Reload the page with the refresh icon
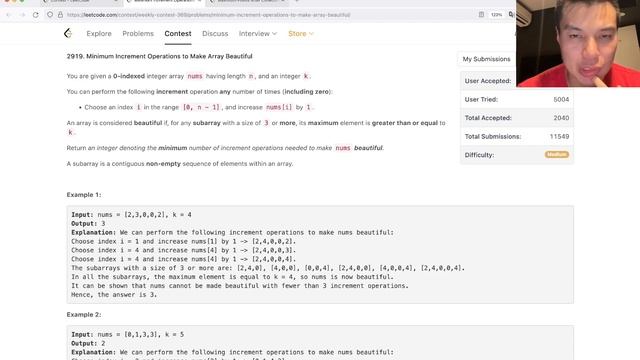The width and height of the screenshot is (640, 360). 36,15
